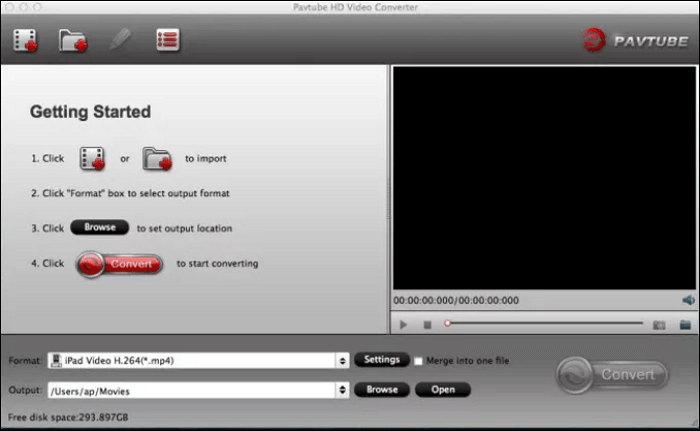Stop the preview playback
700x431 pixels.
[427, 325]
